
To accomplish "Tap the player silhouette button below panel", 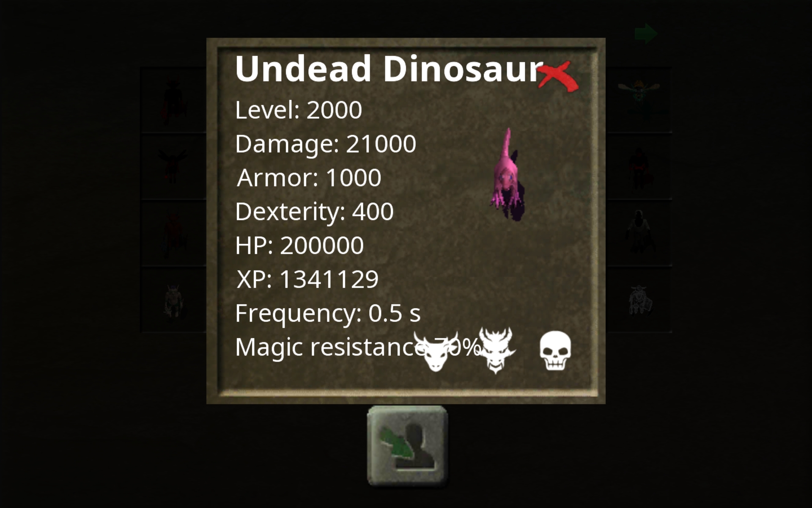I will 408,446.
